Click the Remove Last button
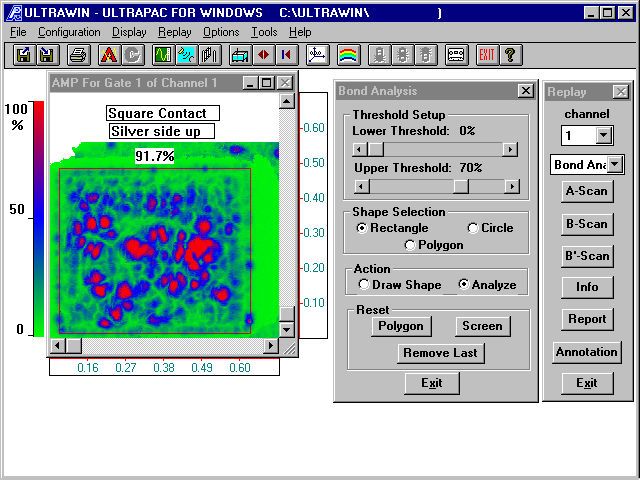The height and width of the screenshot is (480, 640). (440, 353)
